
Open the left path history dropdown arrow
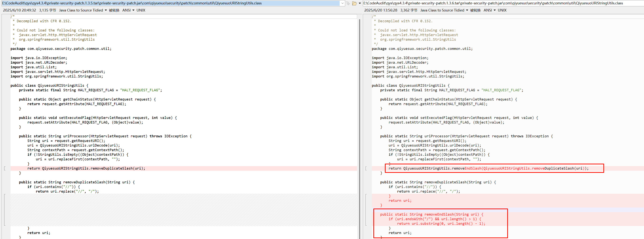click(342, 3)
